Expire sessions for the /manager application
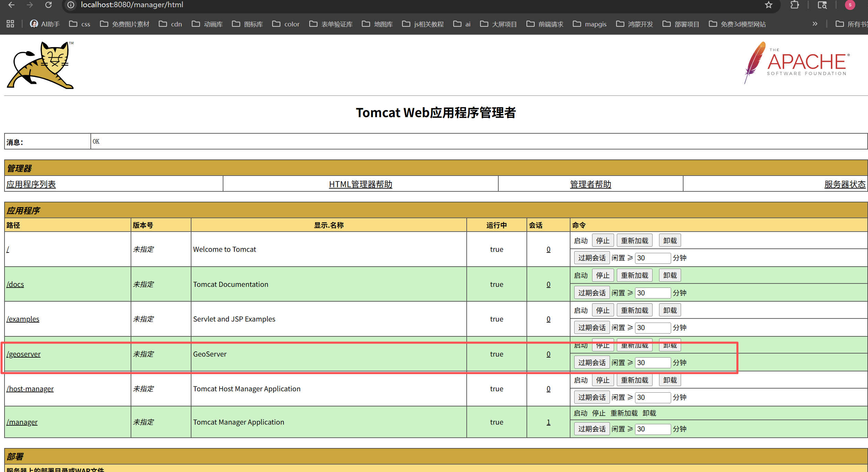 click(x=592, y=429)
